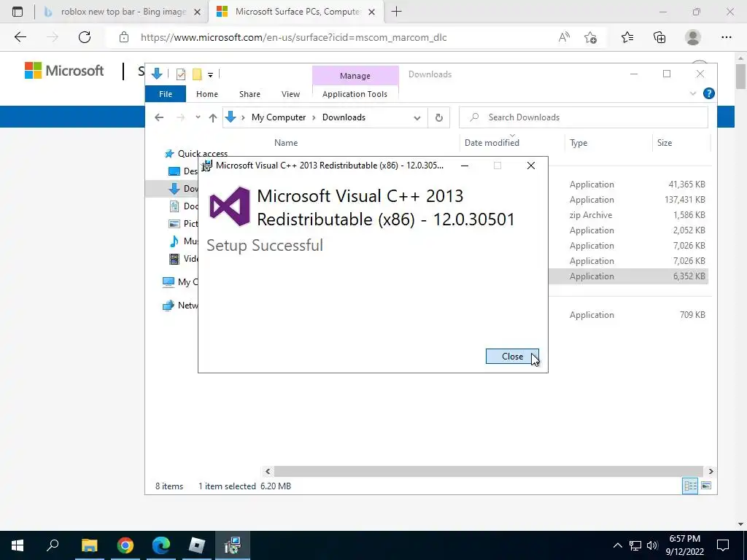
Task: Open the View ribbon tab
Action: tap(290, 94)
